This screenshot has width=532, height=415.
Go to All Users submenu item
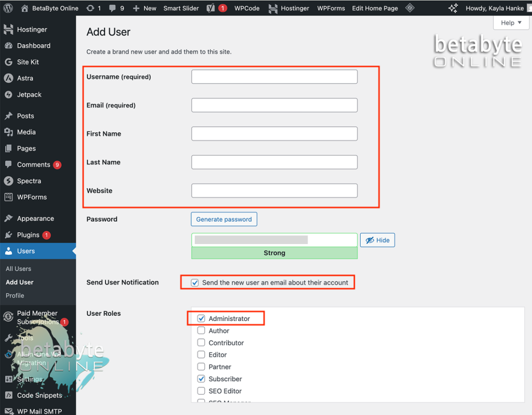pyautogui.click(x=19, y=269)
